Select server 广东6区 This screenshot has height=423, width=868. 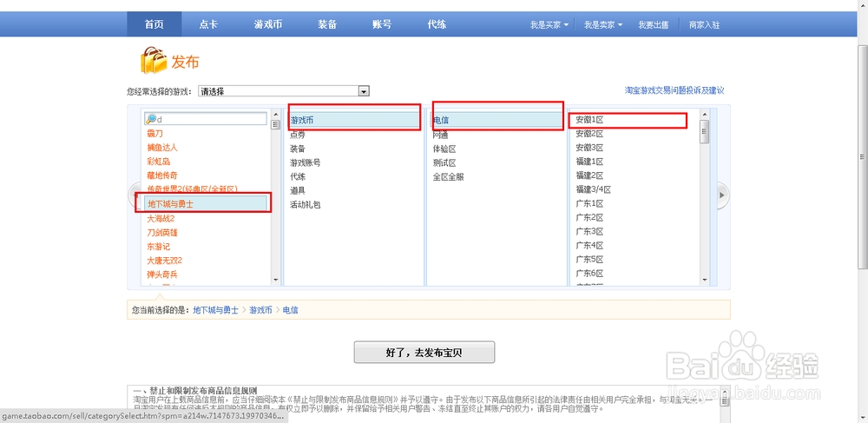(x=589, y=273)
